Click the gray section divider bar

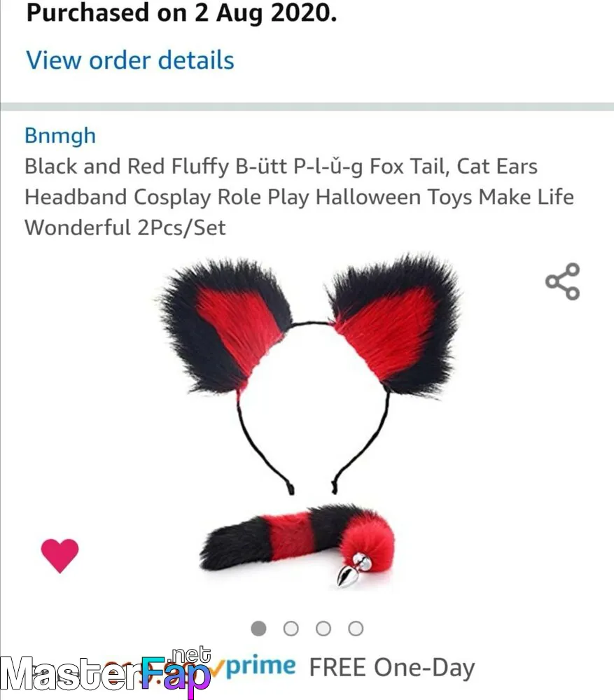307,106
